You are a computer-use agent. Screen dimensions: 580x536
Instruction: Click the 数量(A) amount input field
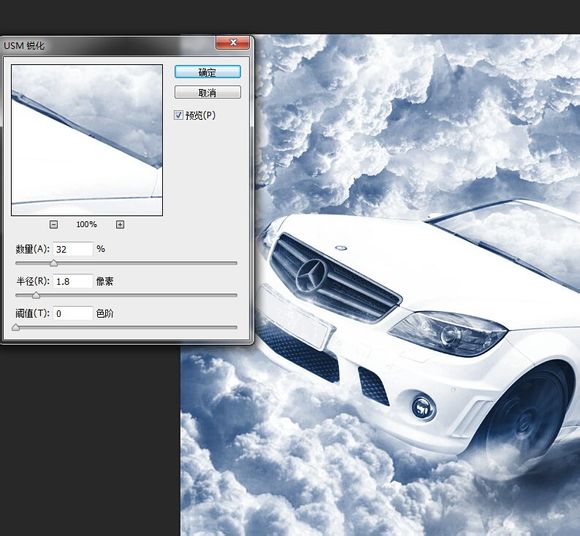pos(73,249)
